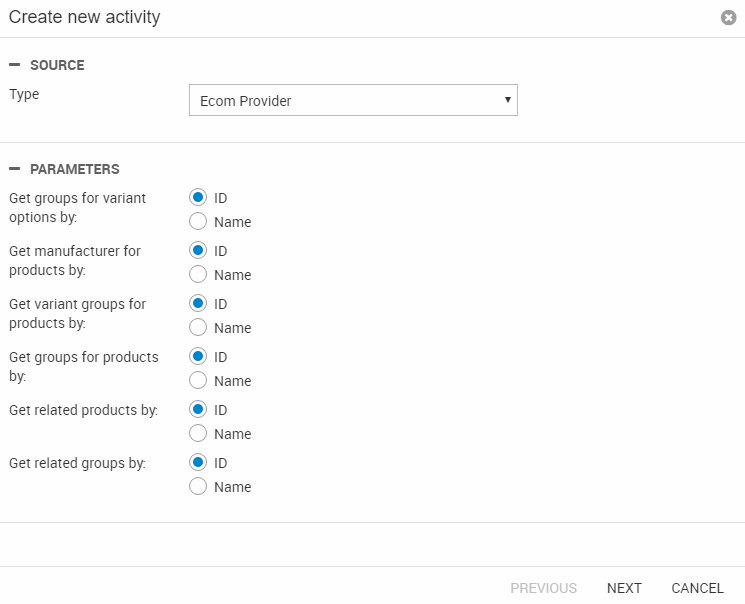Collapse the PARAMETERS section
The width and height of the screenshot is (745, 604).
[15, 169]
